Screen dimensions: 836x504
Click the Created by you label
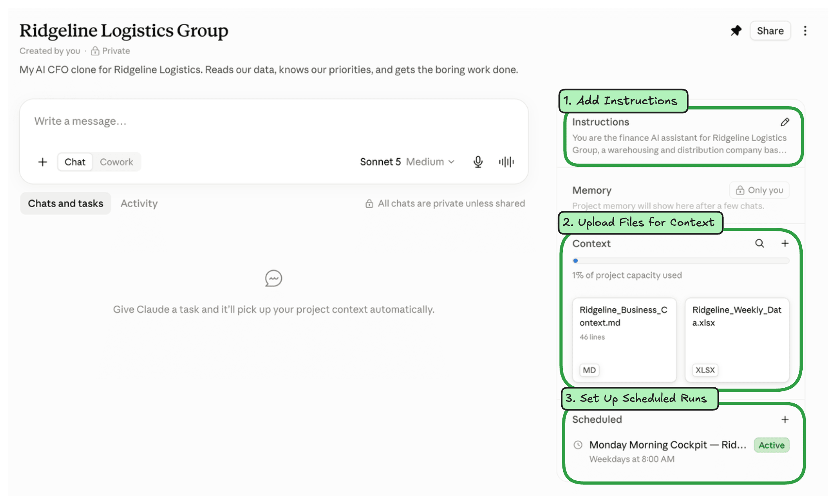tap(50, 51)
